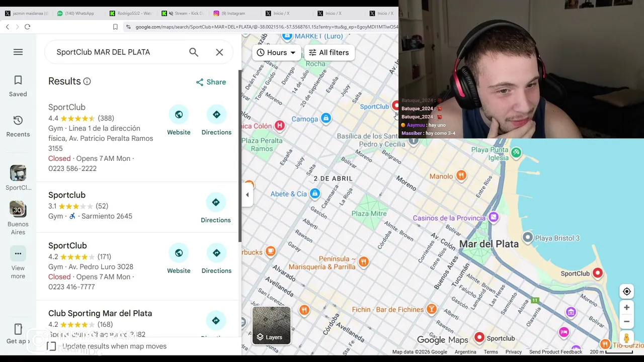
Task: Click Send Product Feedback link
Action: pos(555,352)
